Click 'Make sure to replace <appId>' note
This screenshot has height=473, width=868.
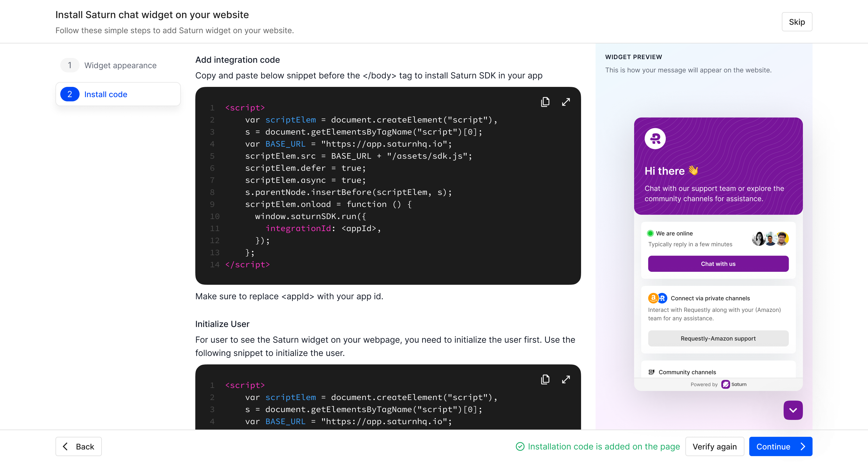[289, 296]
